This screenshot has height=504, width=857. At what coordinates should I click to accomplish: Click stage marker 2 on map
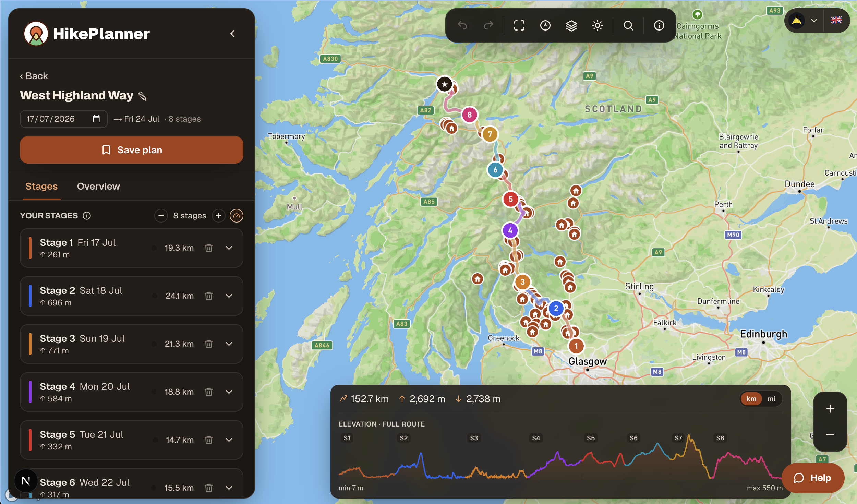point(556,309)
